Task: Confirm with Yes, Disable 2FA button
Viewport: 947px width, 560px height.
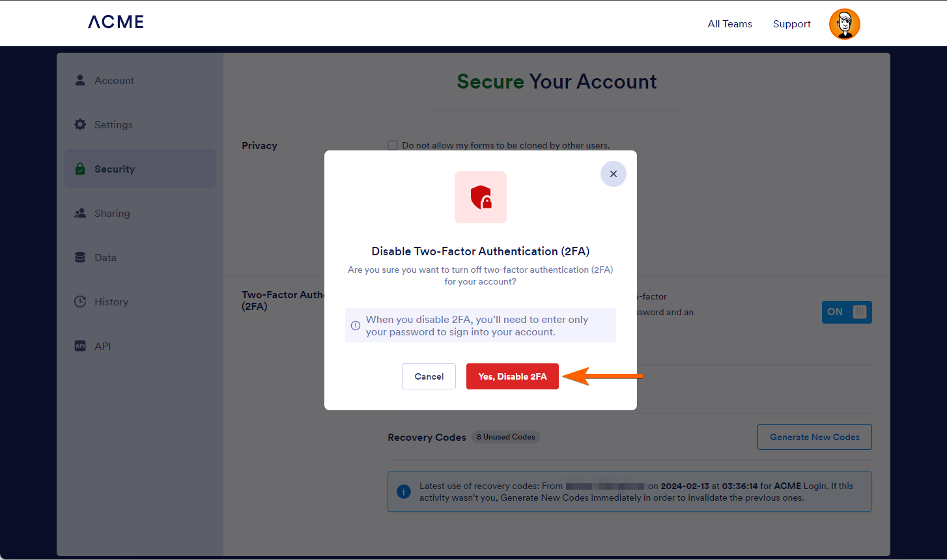Action: click(512, 376)
